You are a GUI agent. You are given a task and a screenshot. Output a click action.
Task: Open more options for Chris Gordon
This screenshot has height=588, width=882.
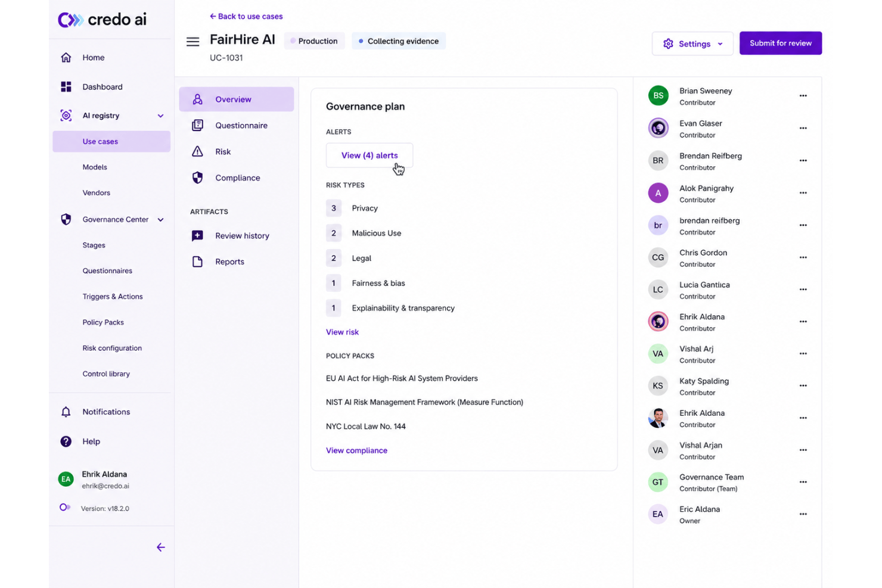tap(803, 257)
